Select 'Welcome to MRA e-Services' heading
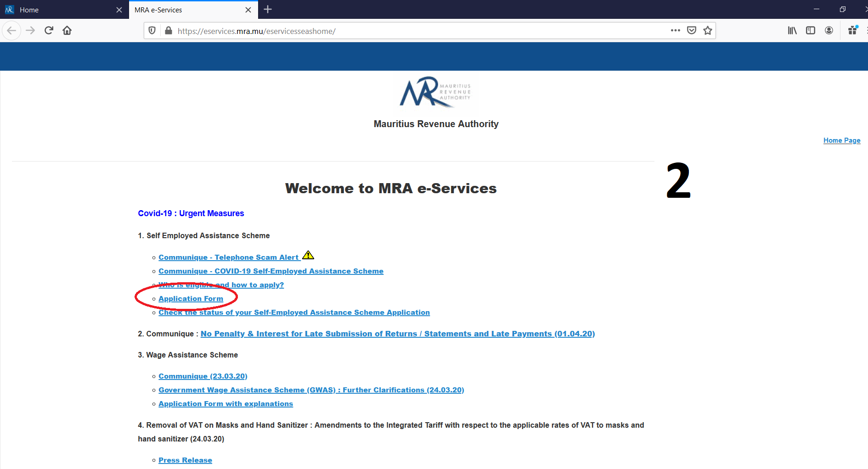Image resolution: width=868 pixels, height=469 pixels. pos(391,188)
